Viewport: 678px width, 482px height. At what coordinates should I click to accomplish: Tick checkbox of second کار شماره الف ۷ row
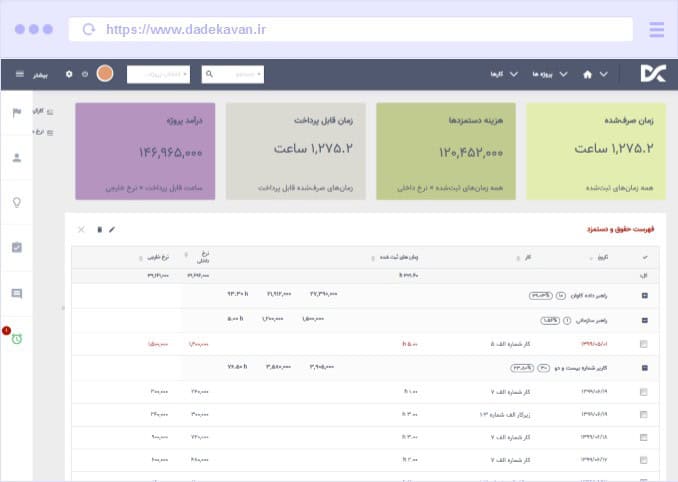point(644,437)
